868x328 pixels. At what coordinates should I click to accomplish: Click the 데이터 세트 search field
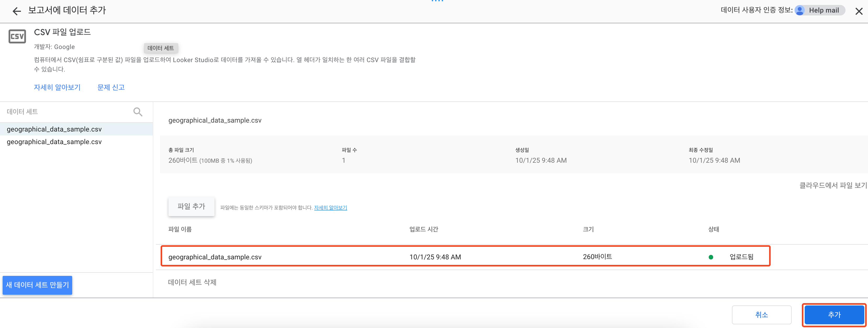click(x=67, y=112)
